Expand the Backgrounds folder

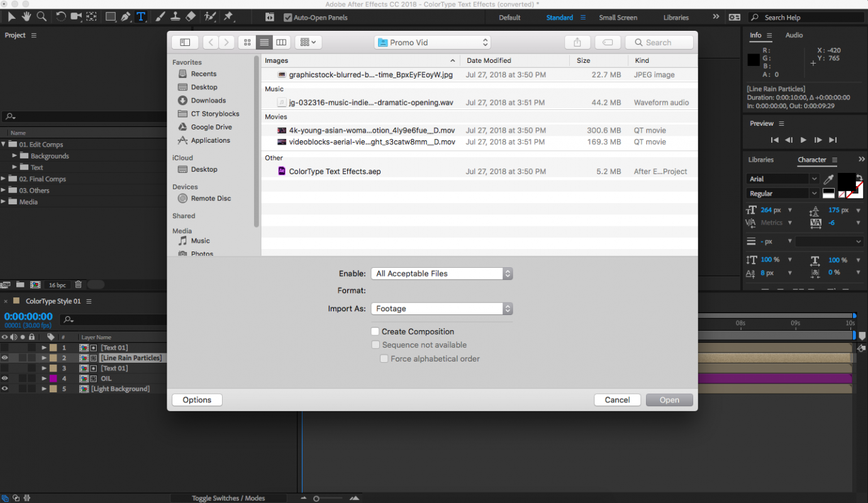tap(14, 156)
